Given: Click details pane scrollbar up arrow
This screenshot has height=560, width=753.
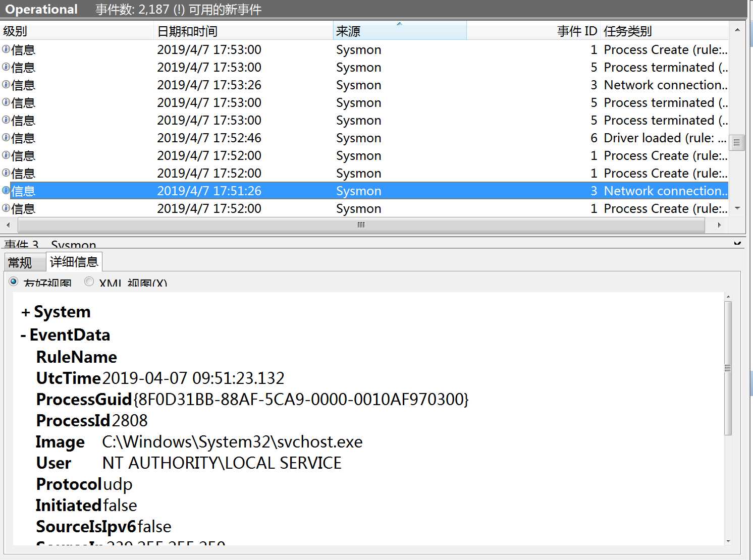Looking at the screenshot, I should (x=728, y=297).
